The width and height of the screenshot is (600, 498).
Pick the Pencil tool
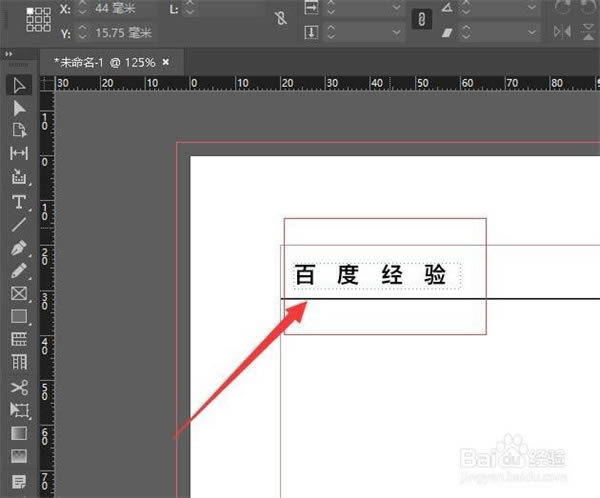[x=19, y=271]
